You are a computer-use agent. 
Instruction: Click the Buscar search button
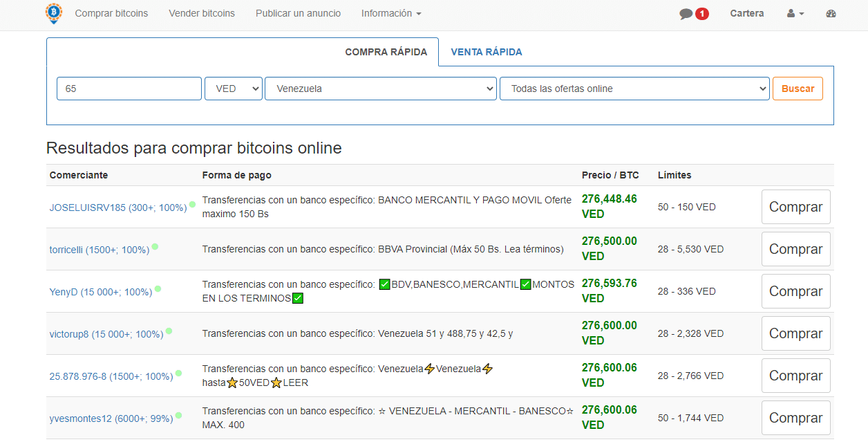pyautogui.click(x=798, y=89)
